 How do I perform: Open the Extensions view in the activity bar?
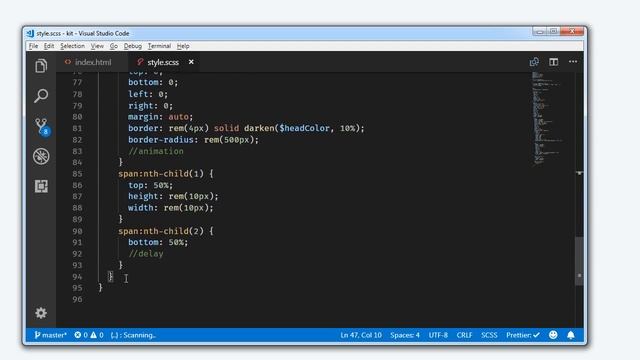pyautogui.click(x=41, y=186)
